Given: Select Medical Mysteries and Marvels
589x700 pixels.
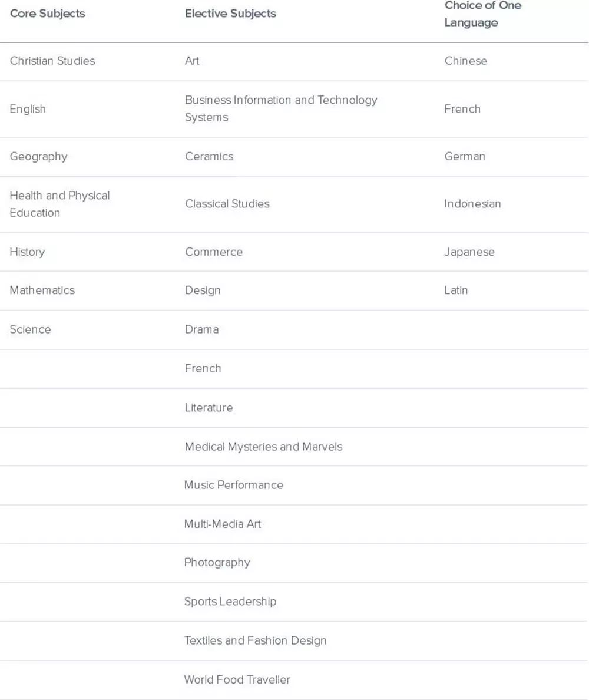Looking at the screenshot, I should click(263, 447).
